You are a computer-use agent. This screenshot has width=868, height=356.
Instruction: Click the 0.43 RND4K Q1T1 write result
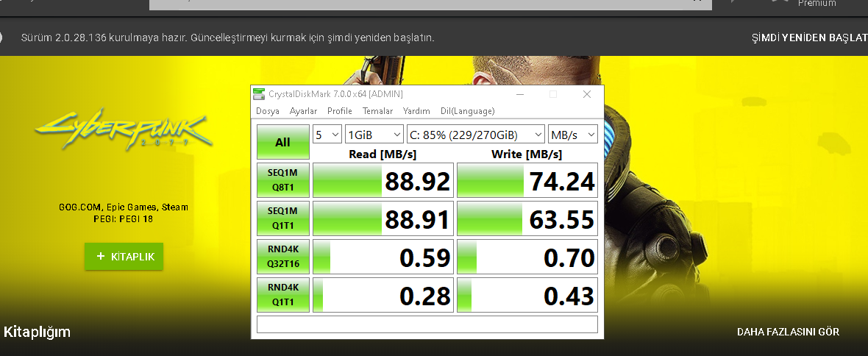point(527,295)
